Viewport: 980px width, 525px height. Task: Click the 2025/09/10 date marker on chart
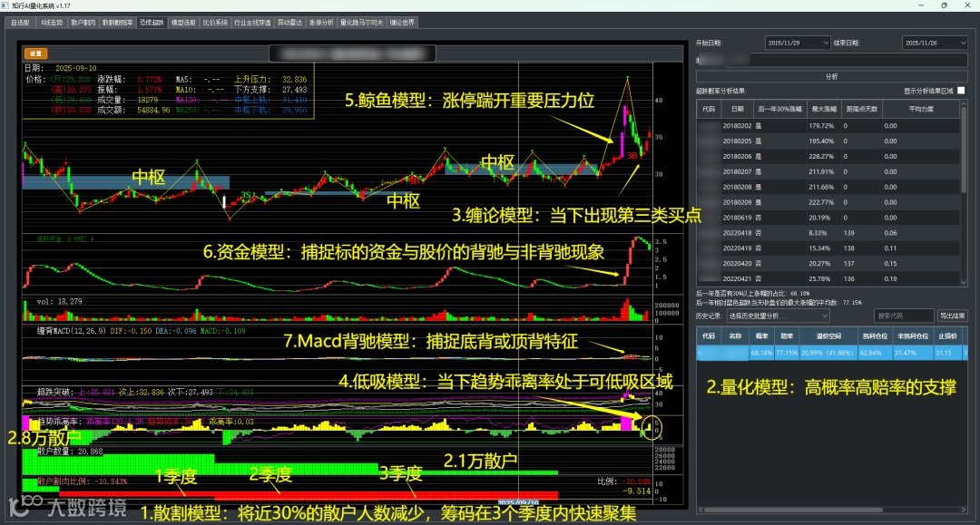[518, 502]
